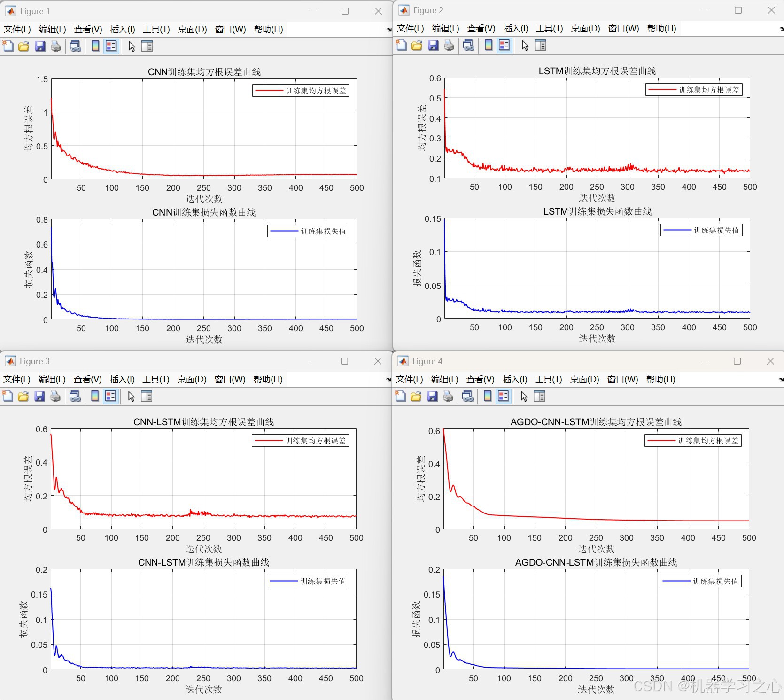Click Print icon in Figure 1 toolbar

coord(56,46)
